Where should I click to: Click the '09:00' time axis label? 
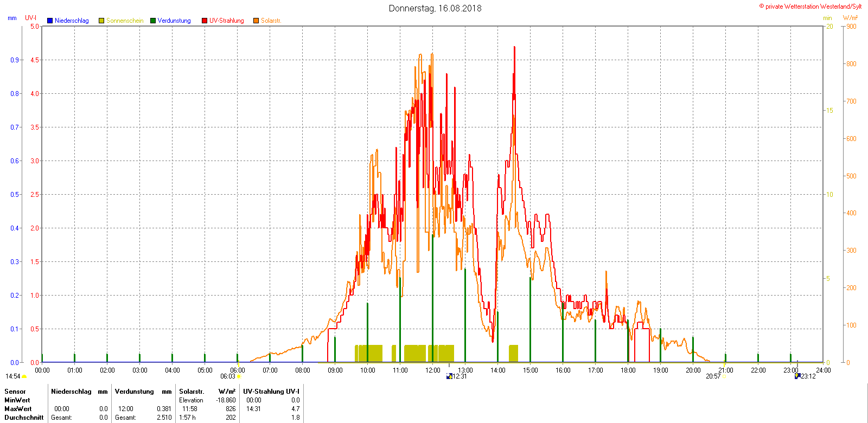(x=335, y=370)
